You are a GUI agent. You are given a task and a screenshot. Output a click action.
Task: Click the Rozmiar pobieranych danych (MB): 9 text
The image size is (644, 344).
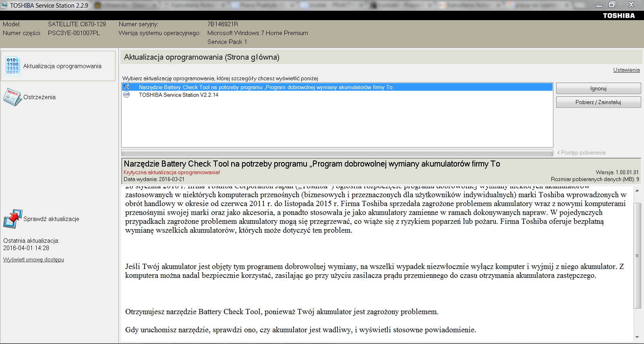click(x=595, y=179)
